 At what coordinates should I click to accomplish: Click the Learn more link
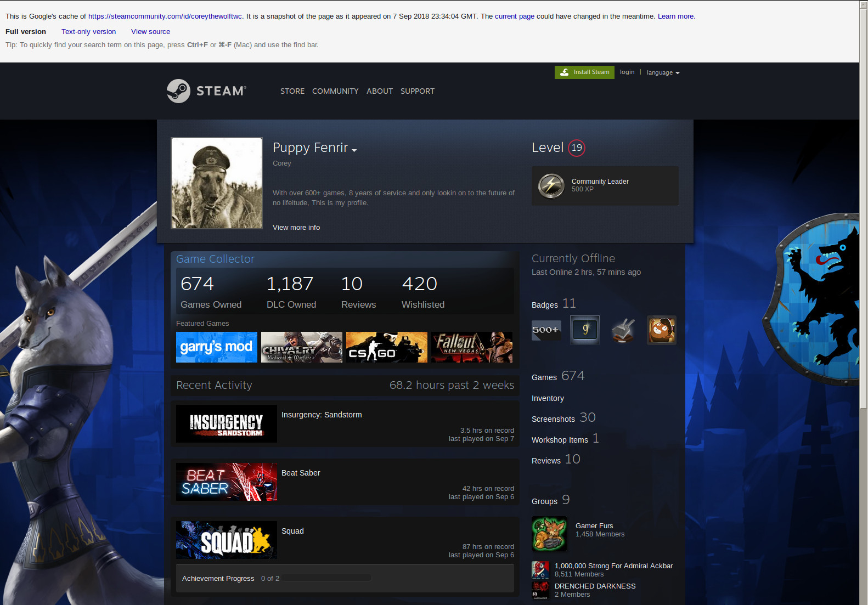[675, 16]
